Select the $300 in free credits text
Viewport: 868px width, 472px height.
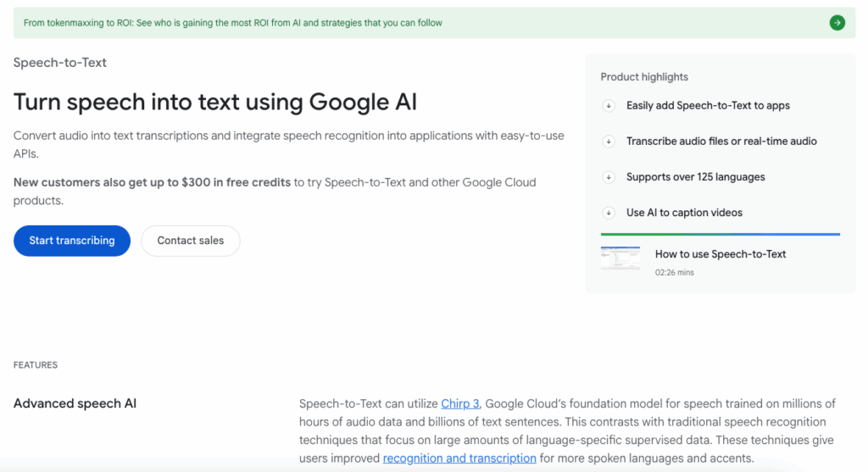click(236, 182)
